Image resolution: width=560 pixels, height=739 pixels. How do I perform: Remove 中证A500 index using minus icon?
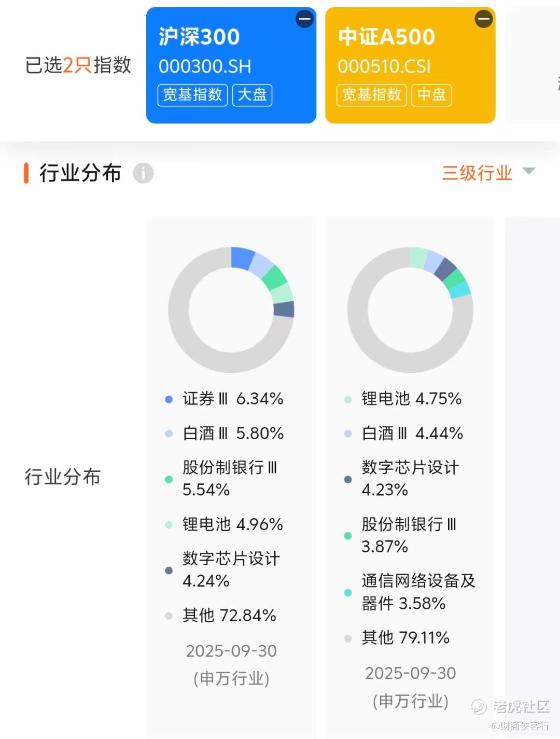pyautogui.click(x=483, y=19)
